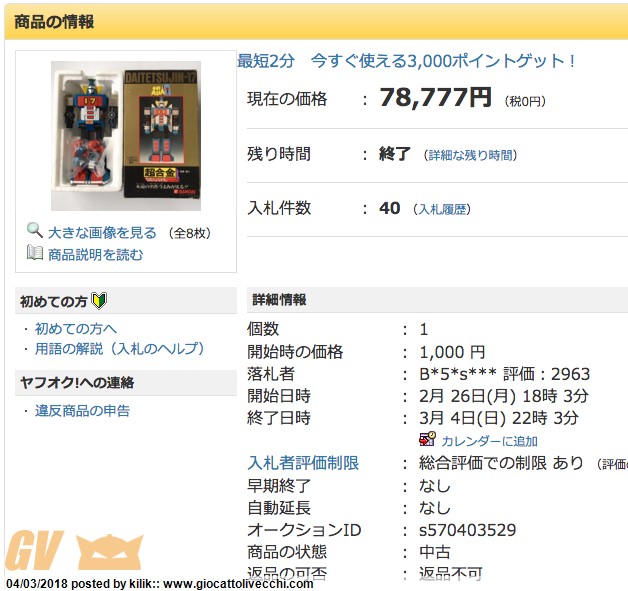Viewport: 628px width, 591px height.
Task: Open 用語の解説（入札のヘルプ）link
Action: coord(119,349)
